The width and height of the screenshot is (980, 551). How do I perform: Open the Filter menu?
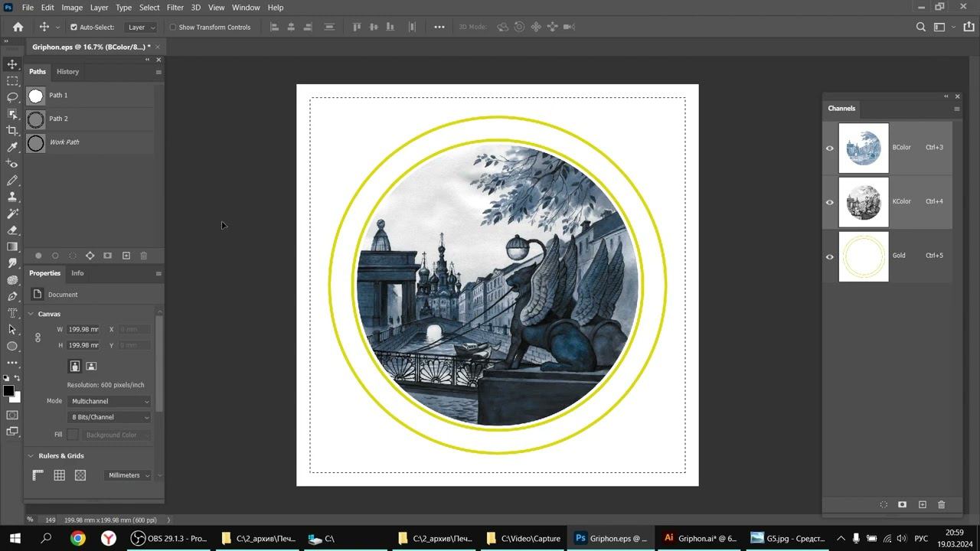point(175,7)
